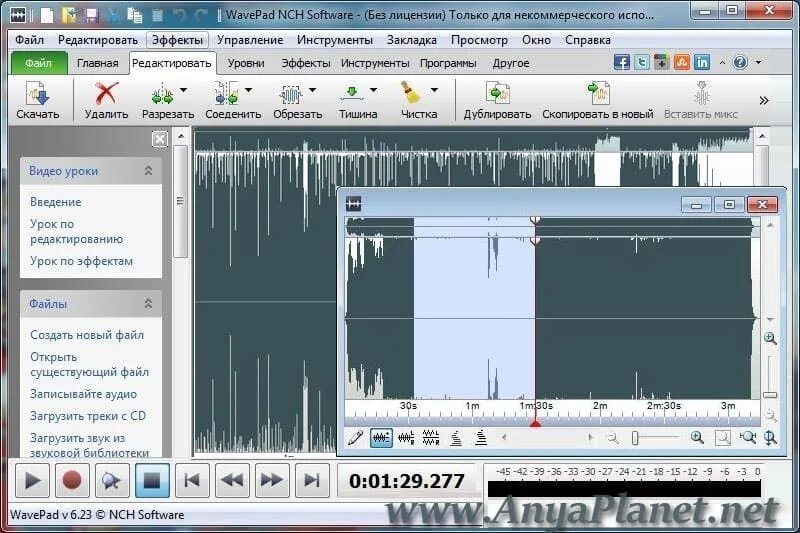Open the Введение video tutorial link
Screen dimensions: 800x533
(56, 202)
